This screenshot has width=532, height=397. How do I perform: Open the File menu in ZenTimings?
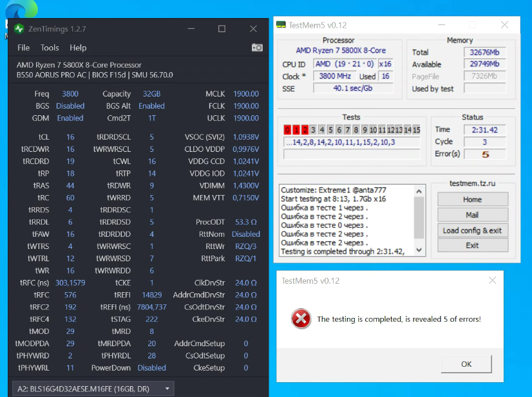23,48
